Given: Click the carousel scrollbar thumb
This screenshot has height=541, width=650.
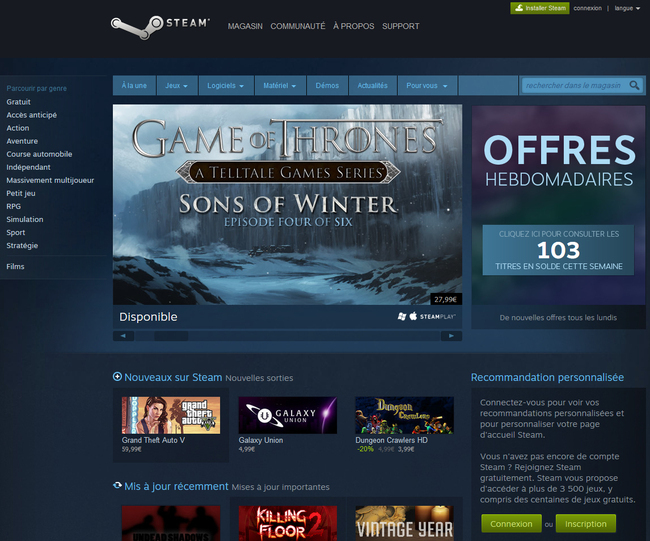Looking at the screenshot, I should click(171, 336).
